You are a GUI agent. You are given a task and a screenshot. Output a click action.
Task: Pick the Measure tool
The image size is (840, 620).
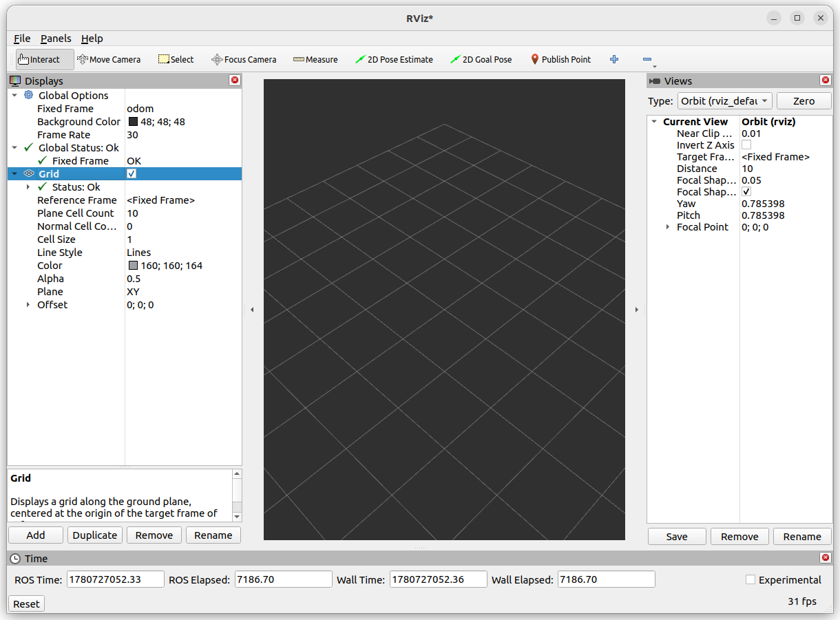pos(315,59)
